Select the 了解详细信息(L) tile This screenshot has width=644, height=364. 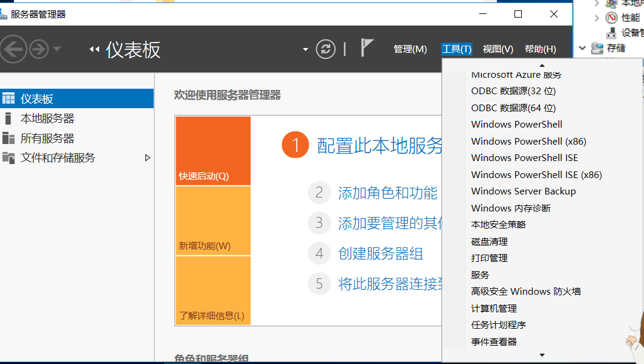[x=213, y=290]
